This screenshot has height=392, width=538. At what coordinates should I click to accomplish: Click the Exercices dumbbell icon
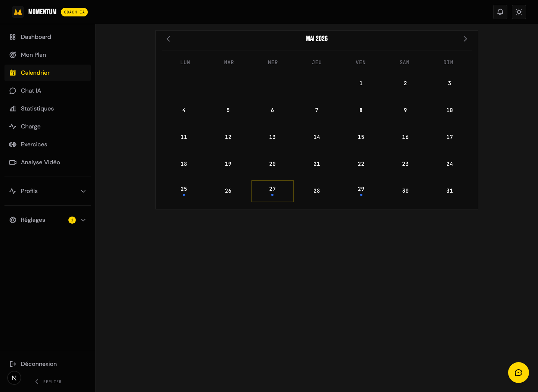click(13, 144)
